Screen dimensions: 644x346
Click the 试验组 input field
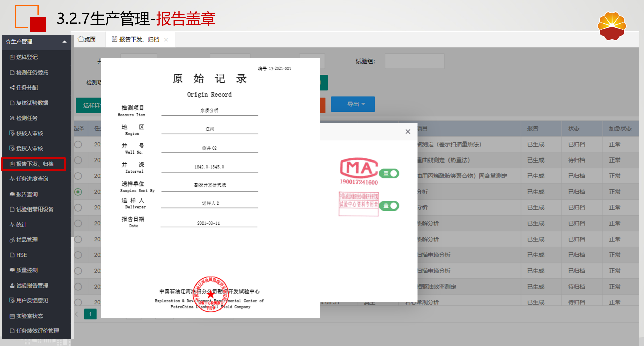414,61
